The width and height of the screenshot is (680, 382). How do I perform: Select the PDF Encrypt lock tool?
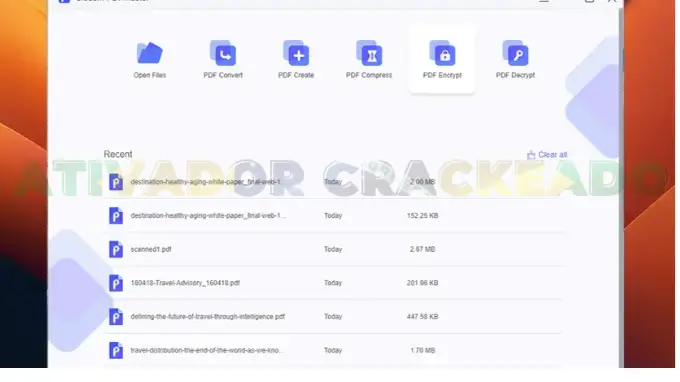(442, 53)
